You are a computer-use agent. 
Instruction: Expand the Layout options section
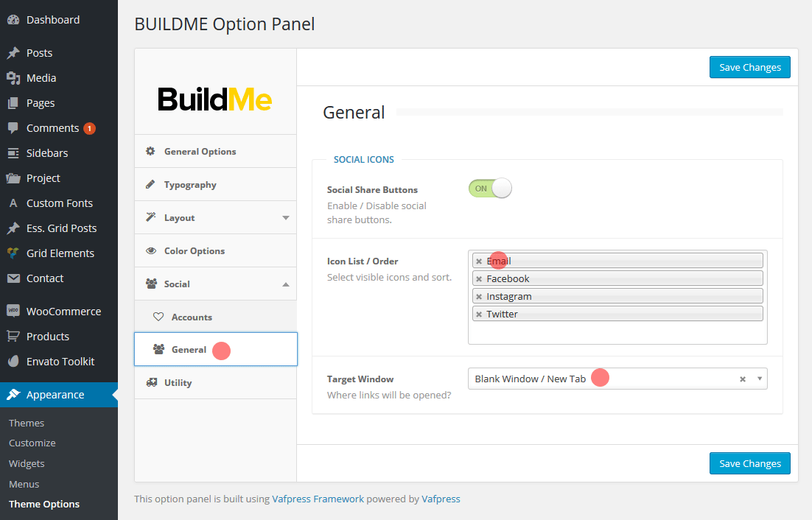[286, 218]
